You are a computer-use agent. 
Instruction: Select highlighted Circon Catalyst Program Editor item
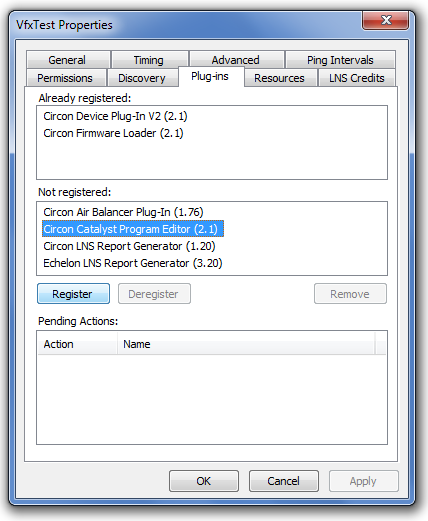pos(133,229)
